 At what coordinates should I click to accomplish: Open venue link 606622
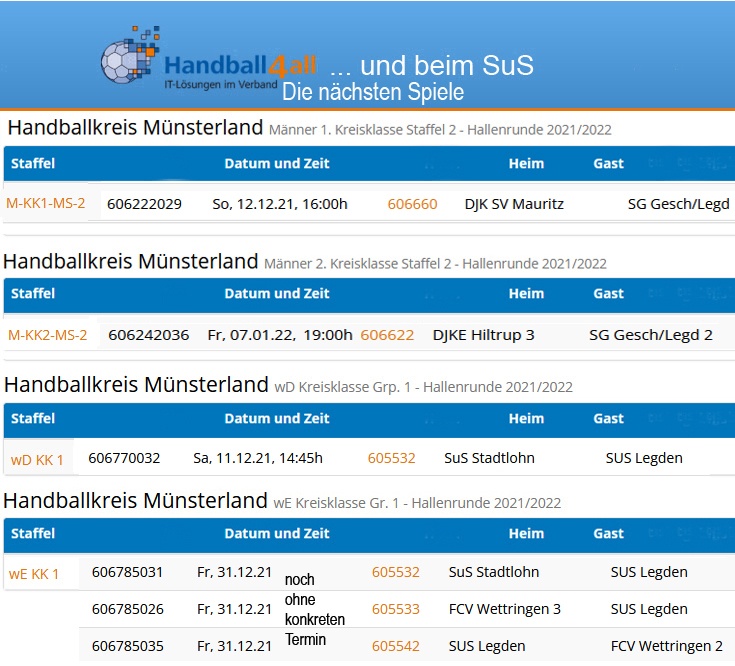pos(387,335)
